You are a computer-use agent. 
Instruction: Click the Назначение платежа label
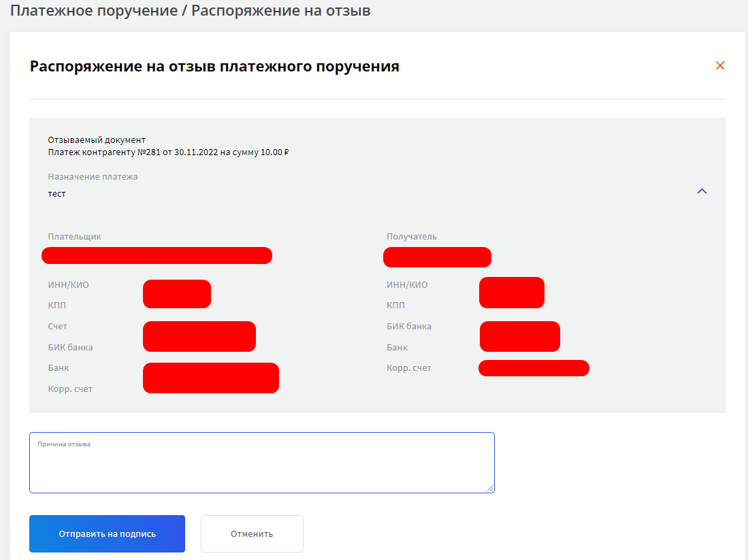(x=93, y=176)
